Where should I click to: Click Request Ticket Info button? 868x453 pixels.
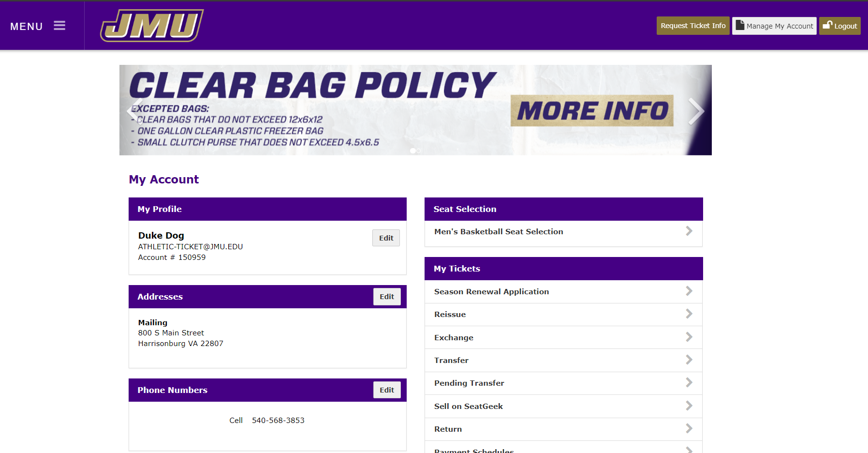click(692, 26)
